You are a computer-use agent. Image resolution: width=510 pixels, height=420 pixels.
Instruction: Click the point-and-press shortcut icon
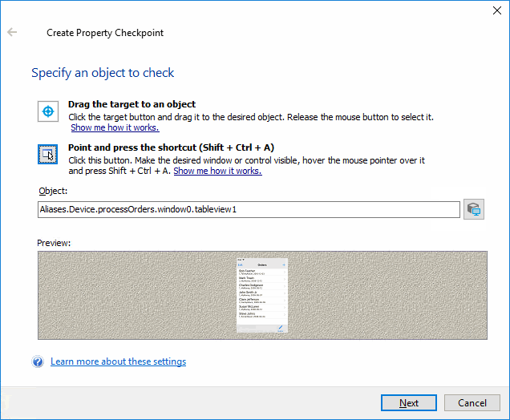[48, 154]
